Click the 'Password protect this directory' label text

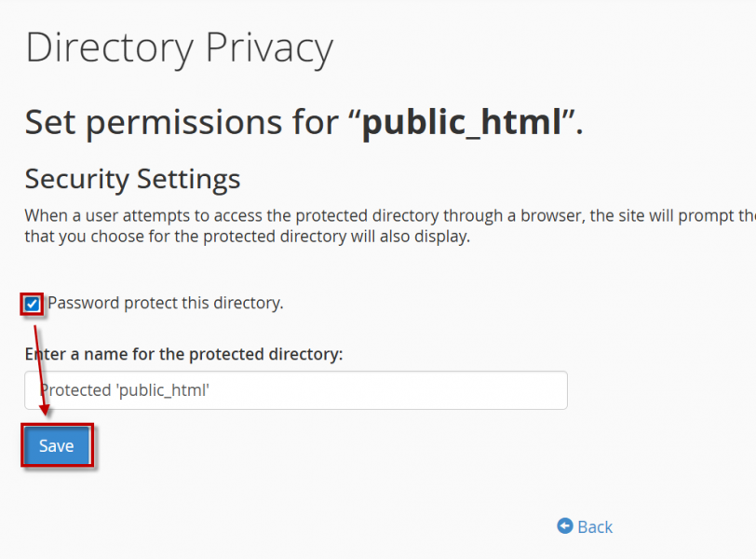[166, 303]
